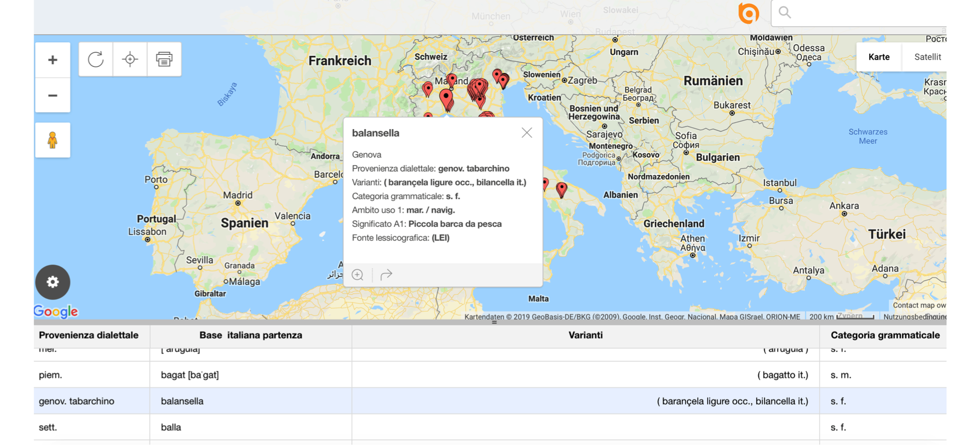Viewport: 980px width, 445px height.
Task: Click the balansella table cell
Action: click(x=251, y=401)
